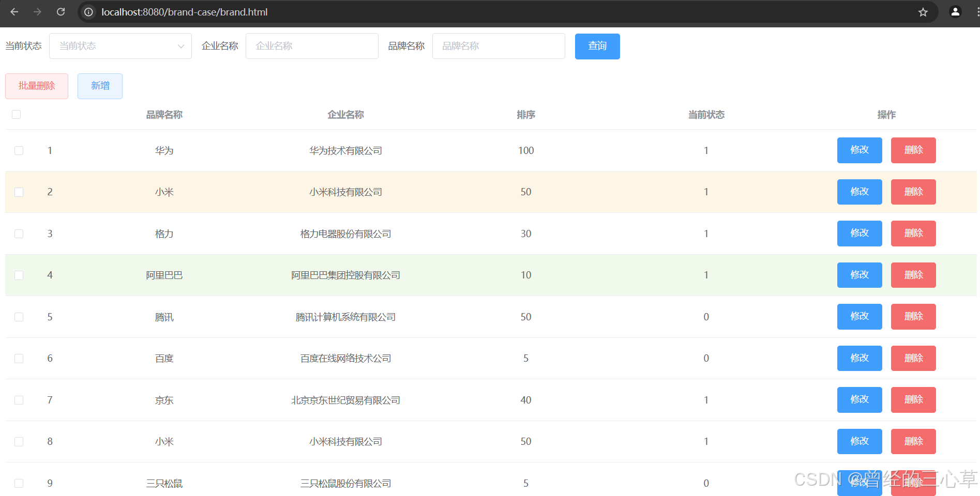980x496 pixels.
Task: Click the 百度 brand name cell
Action: coord(164,359)
